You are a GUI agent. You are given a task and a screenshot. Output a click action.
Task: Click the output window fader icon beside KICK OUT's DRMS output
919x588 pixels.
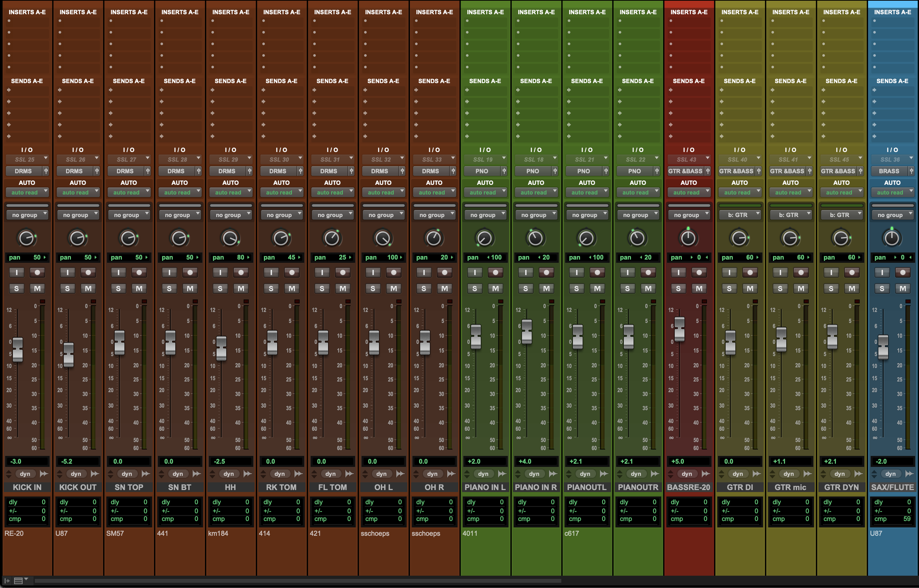[x=97, y=171]
